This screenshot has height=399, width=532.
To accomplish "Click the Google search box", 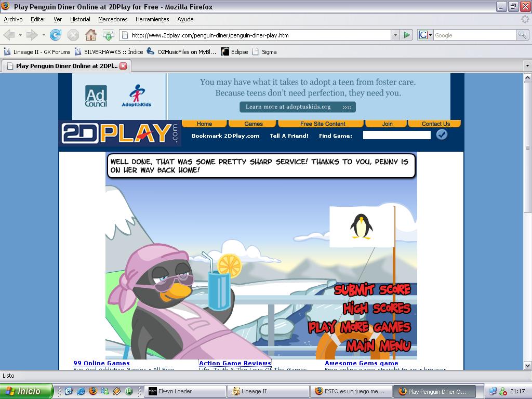I will (x=474, y=35).
